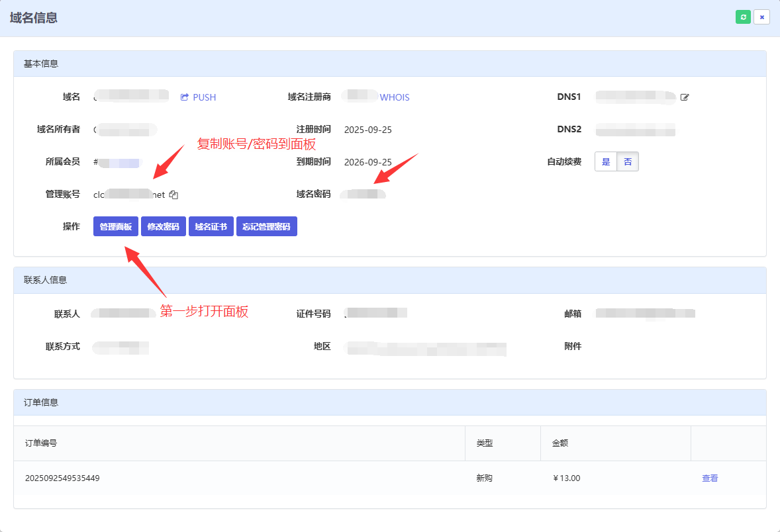The width and height of the screenshot is (780, 532).
Task: Click the 修改密码 button
Action: point(163,226)
